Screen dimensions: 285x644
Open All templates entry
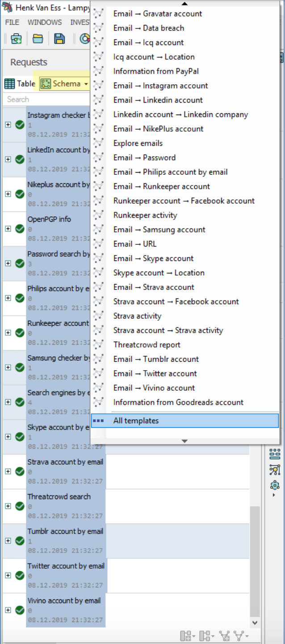[185, 421]
